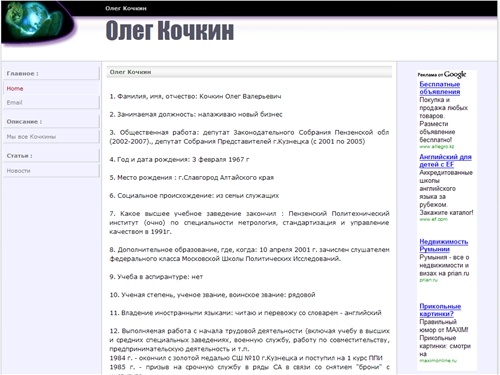Click the line starting '1984 г. - окончил'
Image resolution: width=500 pixels, height=375 pixels.
[x=246, y=358]
